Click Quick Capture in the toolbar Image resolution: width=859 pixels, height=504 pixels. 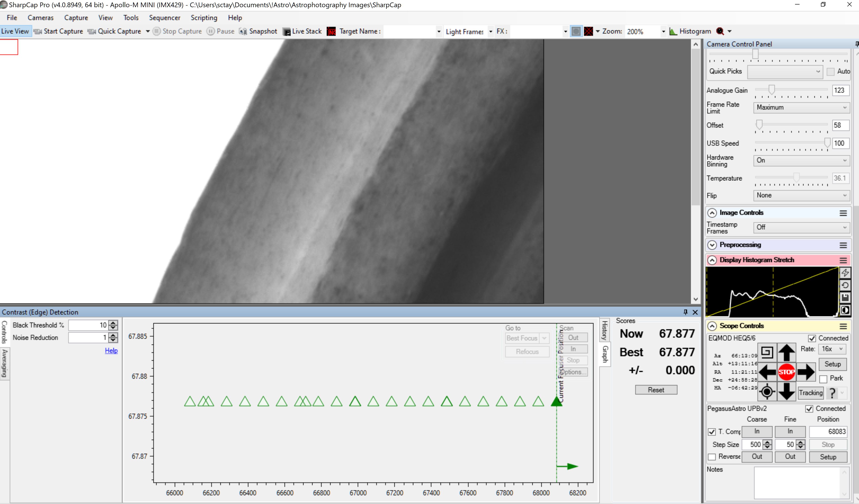point(115,31)
